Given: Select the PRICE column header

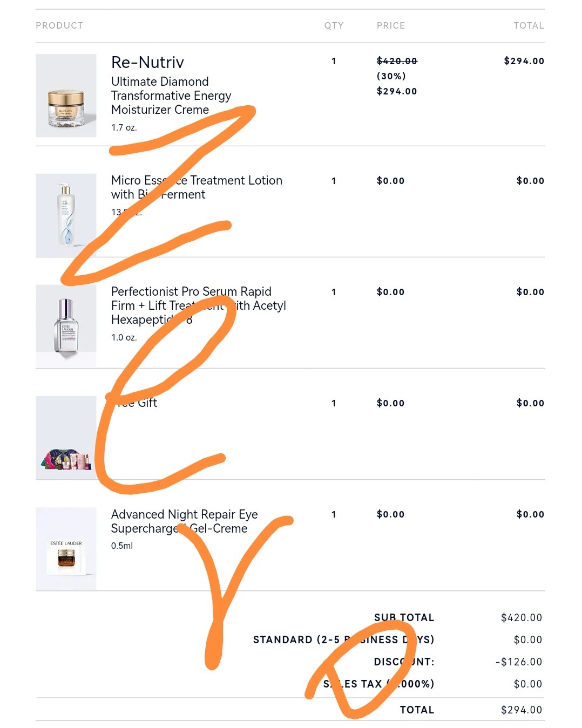Looking at the screenshot, I should (x=391, y=25).
